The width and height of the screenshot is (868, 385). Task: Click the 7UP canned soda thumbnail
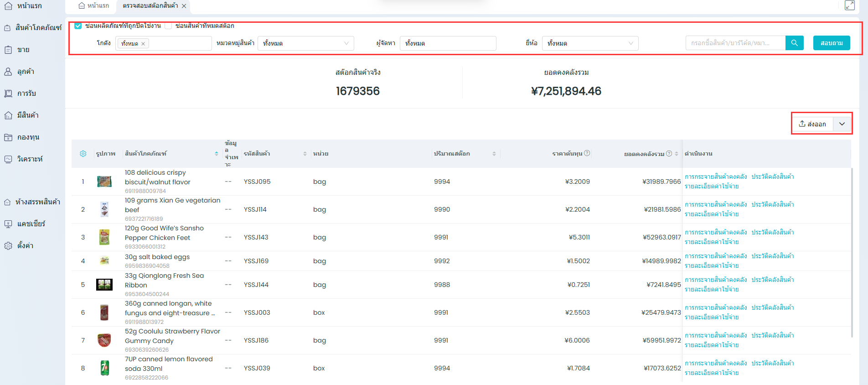click(x=104, y=368)
